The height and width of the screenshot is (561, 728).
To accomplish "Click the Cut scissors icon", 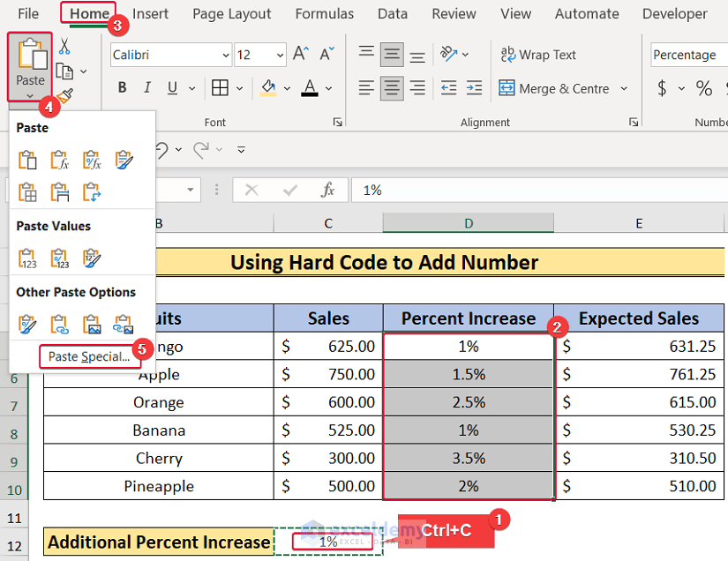I will pos(64,47).
